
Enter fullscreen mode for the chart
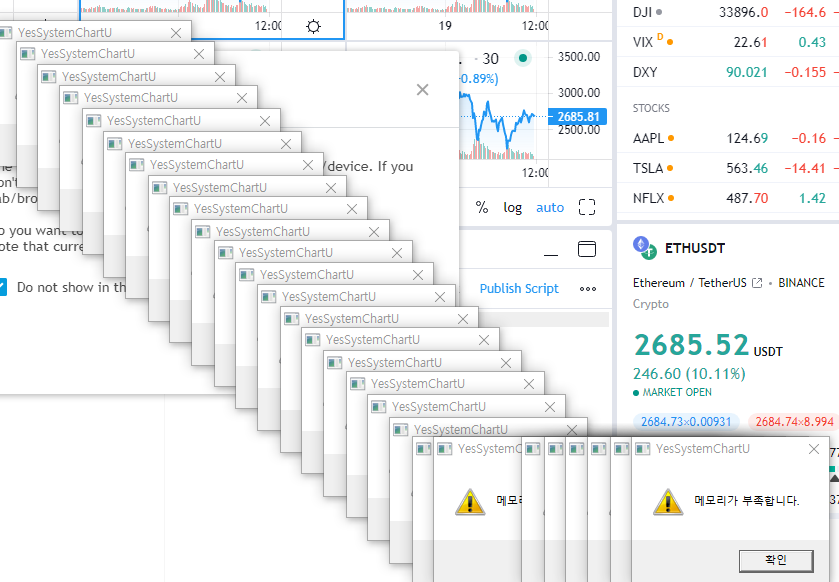(587, 207)
